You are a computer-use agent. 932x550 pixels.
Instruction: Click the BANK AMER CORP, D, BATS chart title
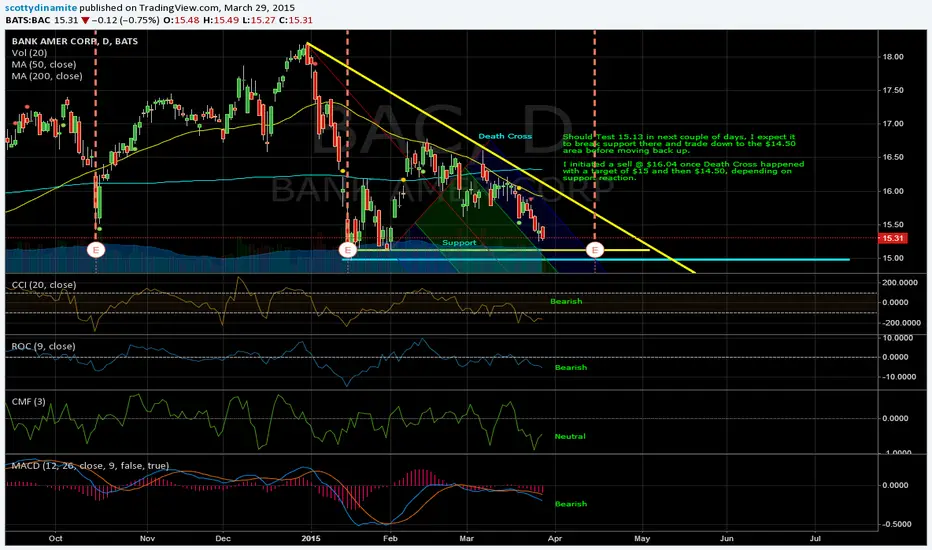tap(75, 41)
